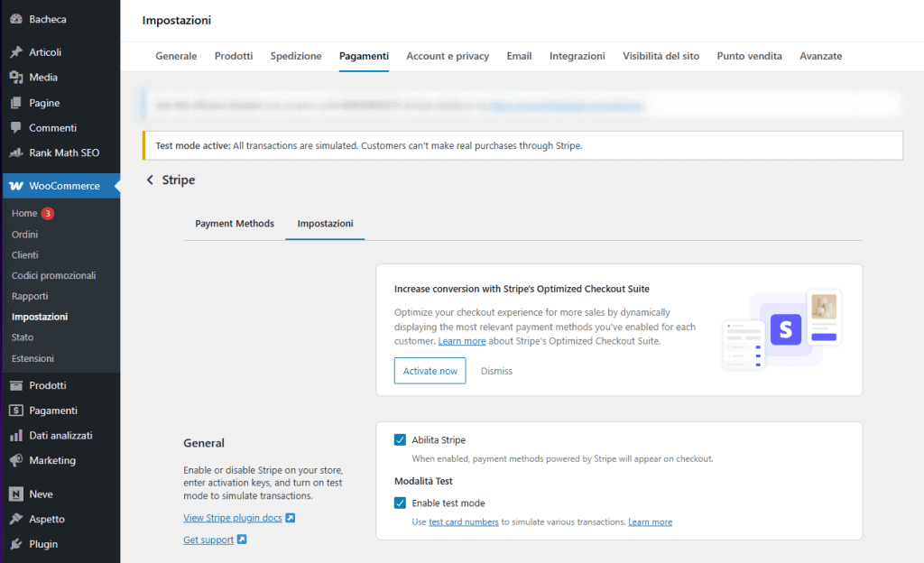Switch to the Payment Methods tab

(234, 224)
